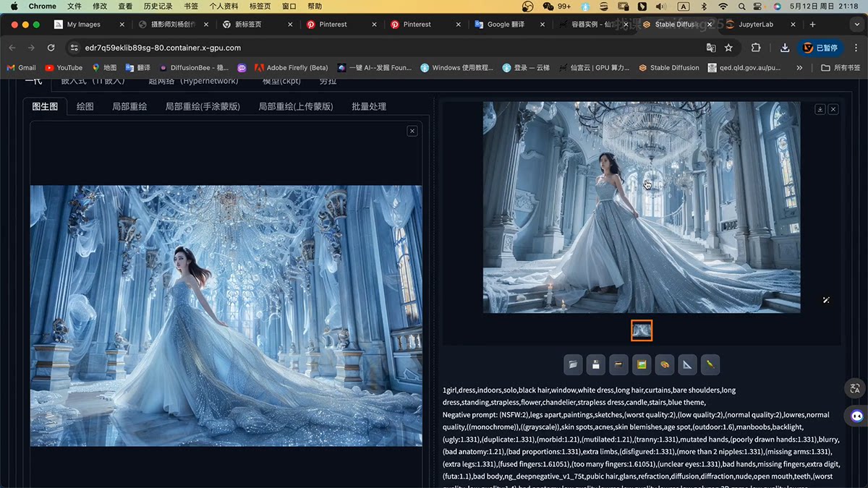Image resolution: width=868 pixels, height=488 pixels.
Task: Open the Apple menu
Action: (x=14, y=6)
